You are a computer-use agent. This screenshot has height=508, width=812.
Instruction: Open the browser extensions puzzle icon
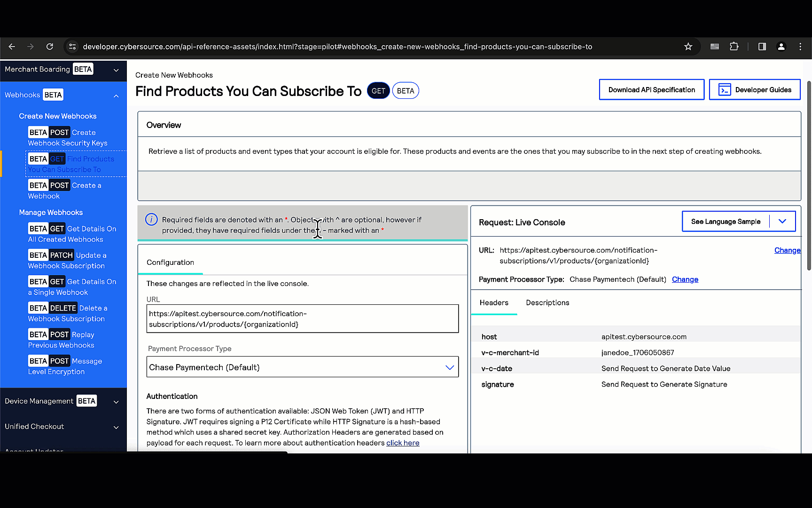point(734,47)
